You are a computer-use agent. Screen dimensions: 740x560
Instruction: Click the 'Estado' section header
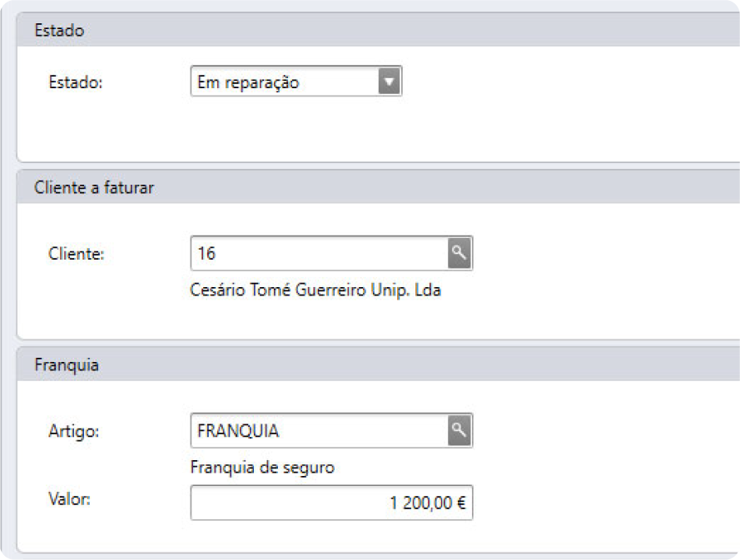point(59,31)
